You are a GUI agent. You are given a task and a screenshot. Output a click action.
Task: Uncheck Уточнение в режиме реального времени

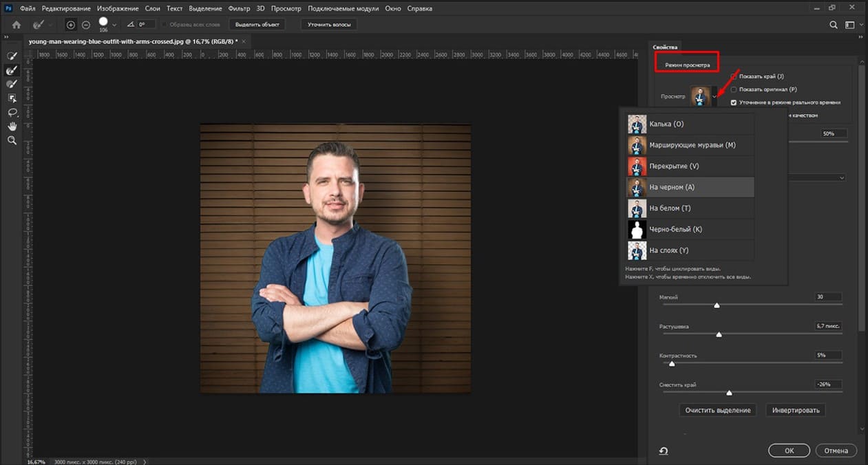[734, 102]
